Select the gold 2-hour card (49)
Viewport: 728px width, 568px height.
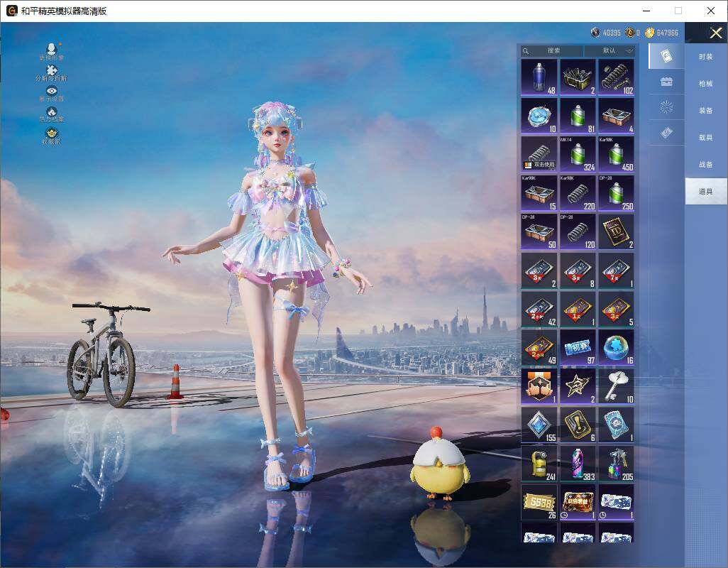539,348
